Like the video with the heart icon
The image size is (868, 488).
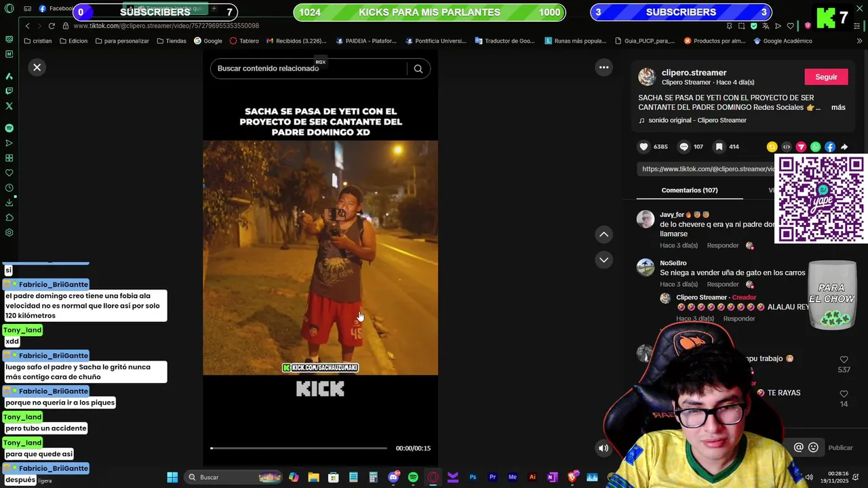644,146
